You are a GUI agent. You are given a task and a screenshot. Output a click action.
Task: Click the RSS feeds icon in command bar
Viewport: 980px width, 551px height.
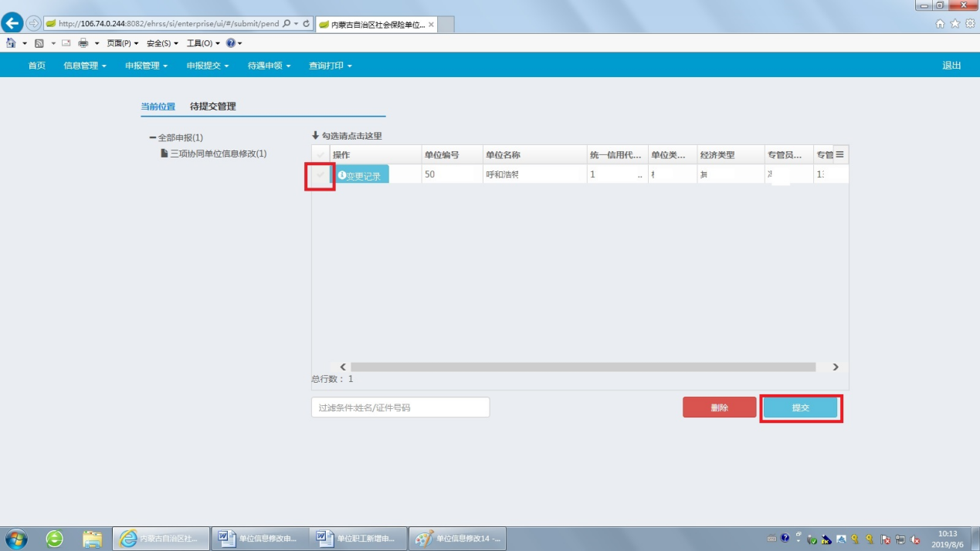[x=39, y=43]
